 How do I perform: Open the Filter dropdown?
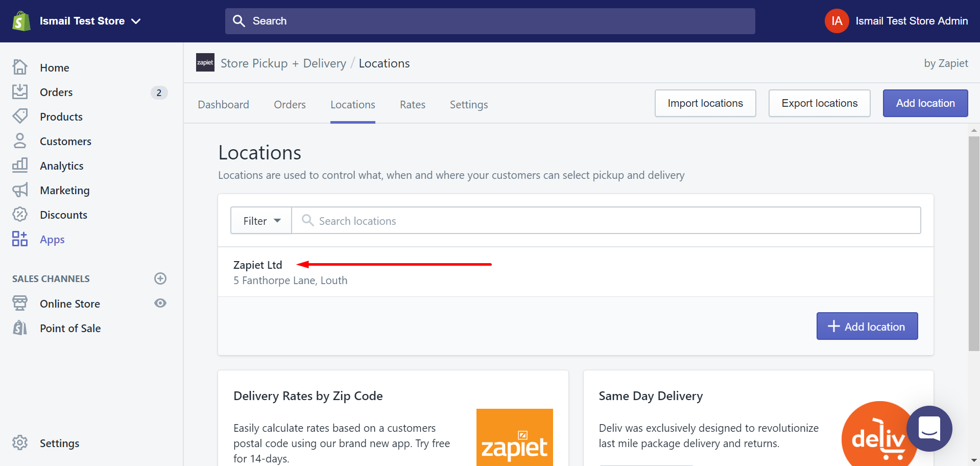pos(261,220)
